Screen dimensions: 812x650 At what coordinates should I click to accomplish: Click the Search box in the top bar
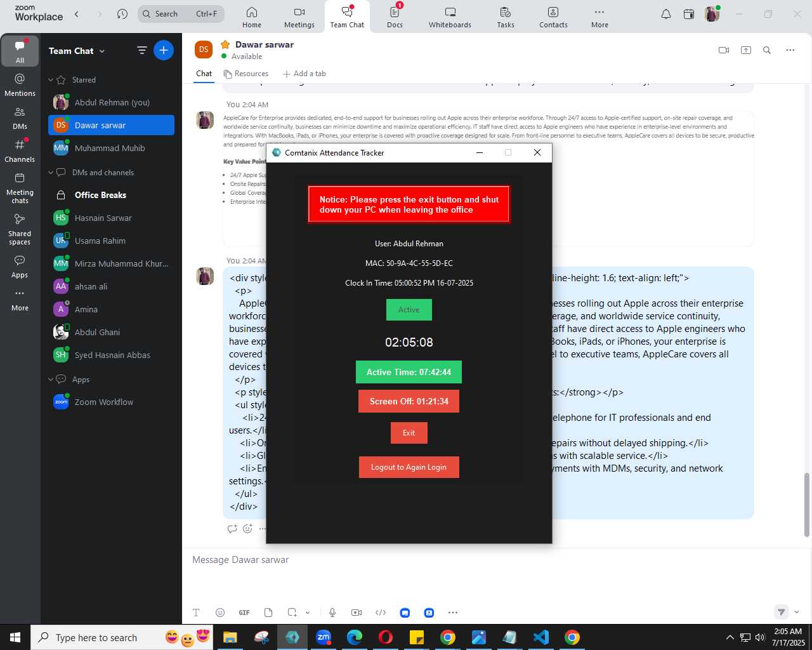click(x=181, y=14)
